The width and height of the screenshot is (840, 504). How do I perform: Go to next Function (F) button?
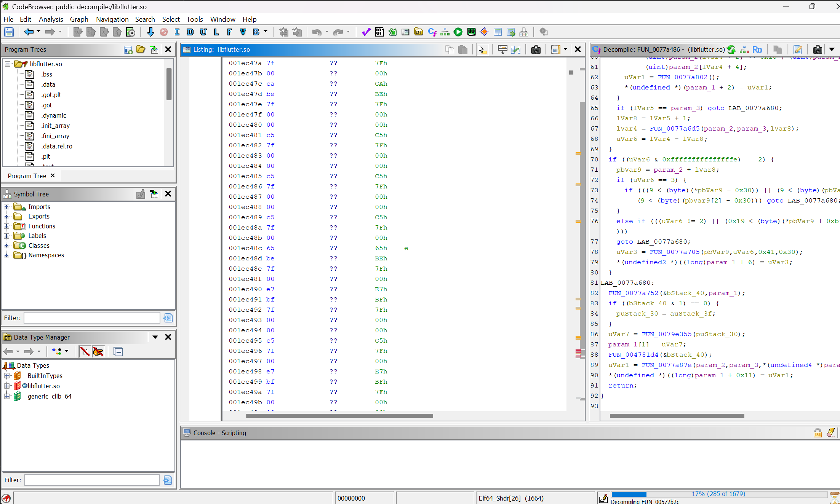click(229, 32)
